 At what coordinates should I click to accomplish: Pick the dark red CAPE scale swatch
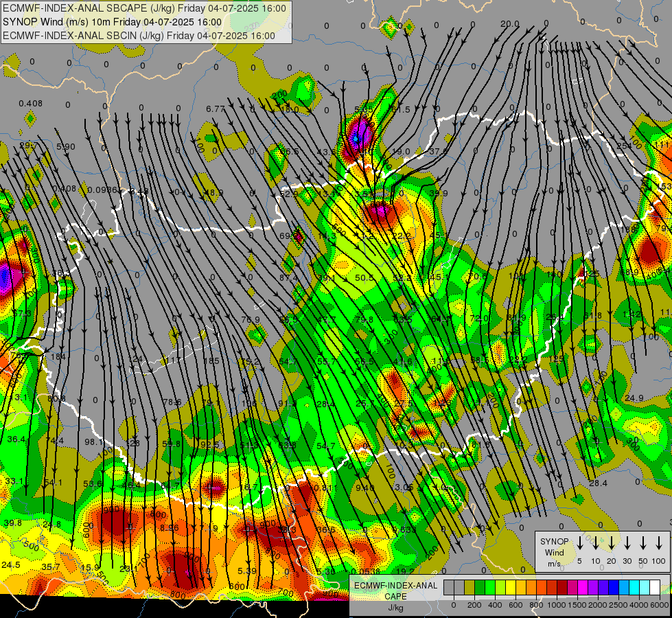562,588
